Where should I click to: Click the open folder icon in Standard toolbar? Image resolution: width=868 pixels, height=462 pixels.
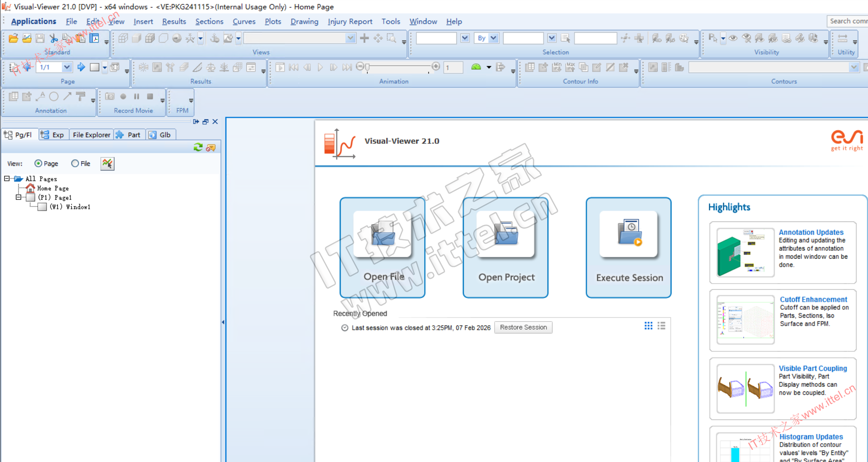pyautogui.click(x=13, y=38)
